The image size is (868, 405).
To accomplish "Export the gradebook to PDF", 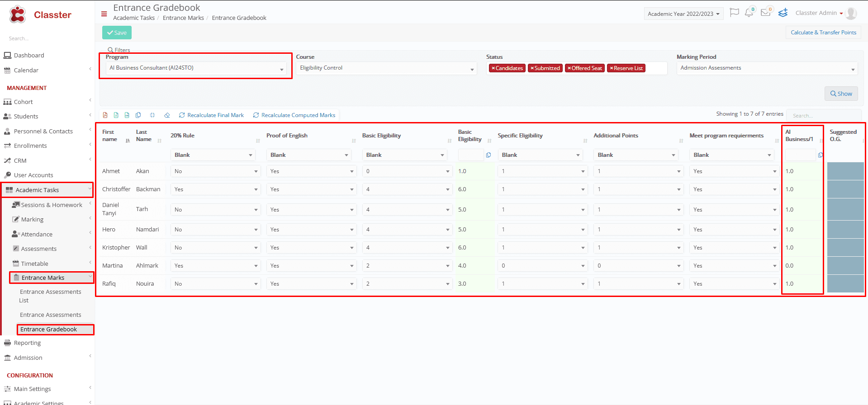I will coord(105,115).
